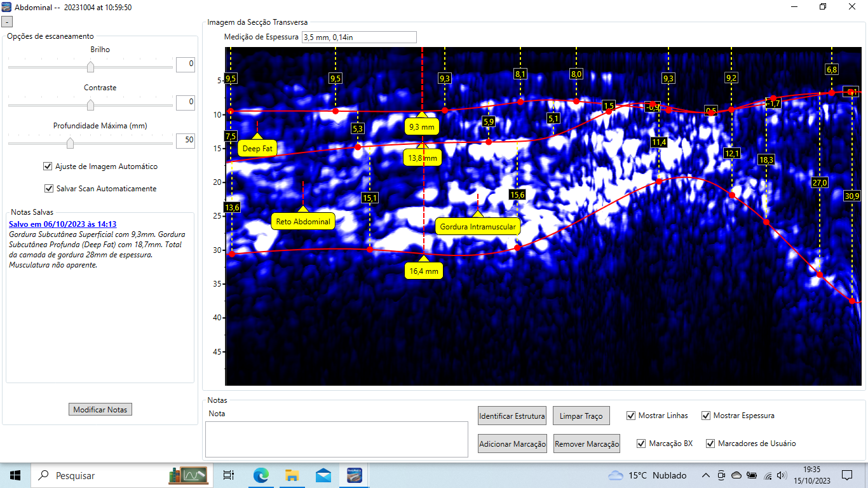Click the Brilho slider handle
The height and width of the screenshot is (488, 868).
(x=90, y=67)
